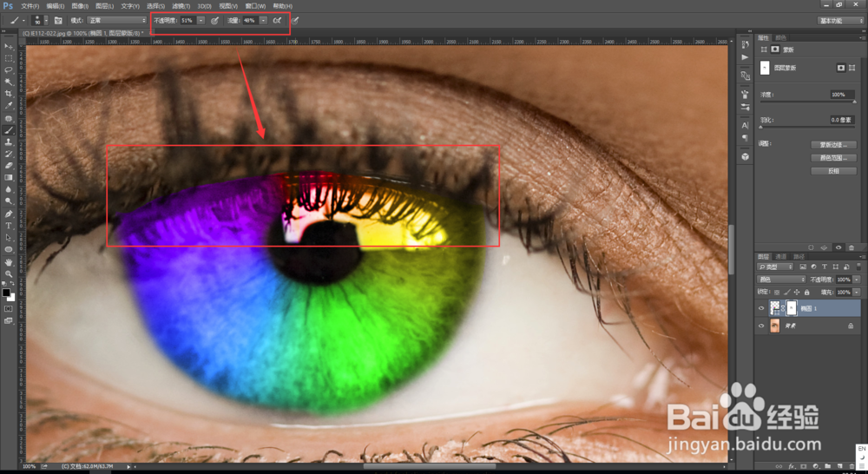Open the 选择 menu
Image resolution: width=868 pixels, height=474 pixels.
(156, 6)
